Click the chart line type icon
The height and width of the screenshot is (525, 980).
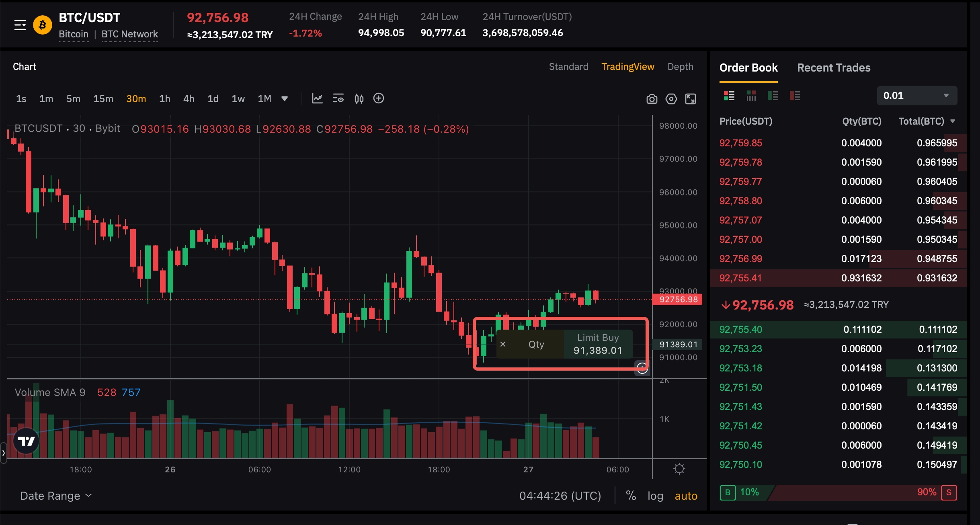tap(317, 98)
